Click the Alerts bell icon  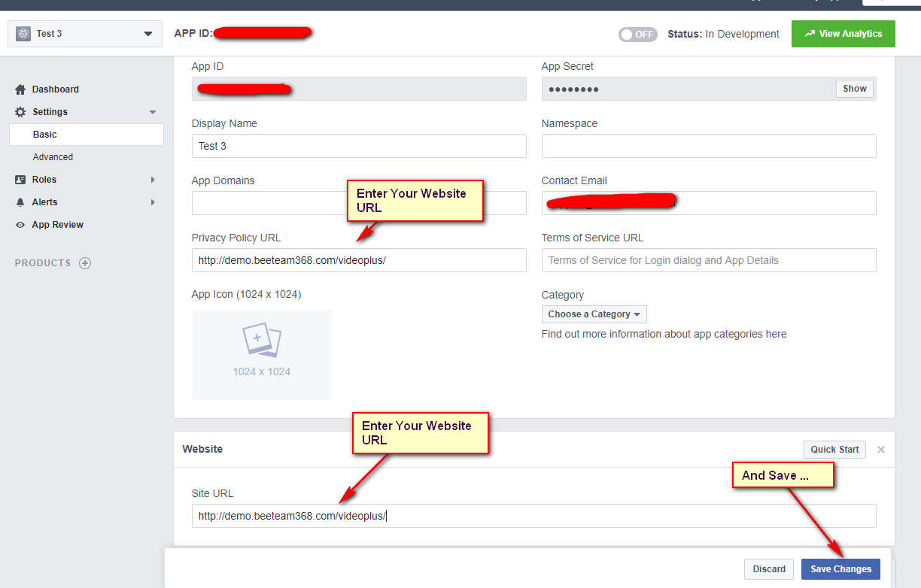[20, 202]
